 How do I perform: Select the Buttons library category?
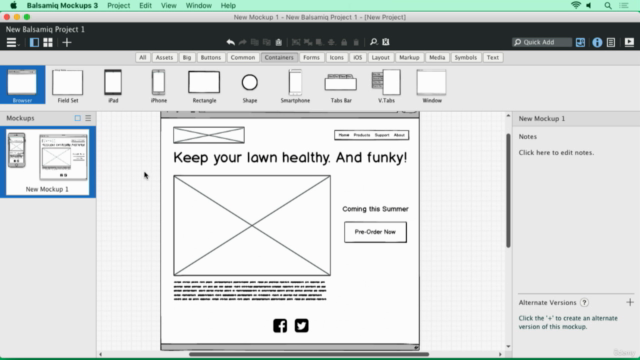tap(211, 58)
